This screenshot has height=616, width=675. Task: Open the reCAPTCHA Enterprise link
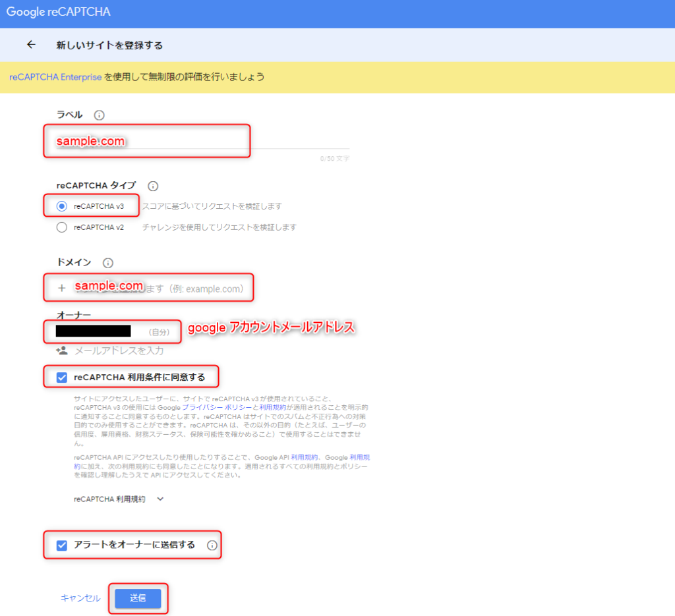55,77
